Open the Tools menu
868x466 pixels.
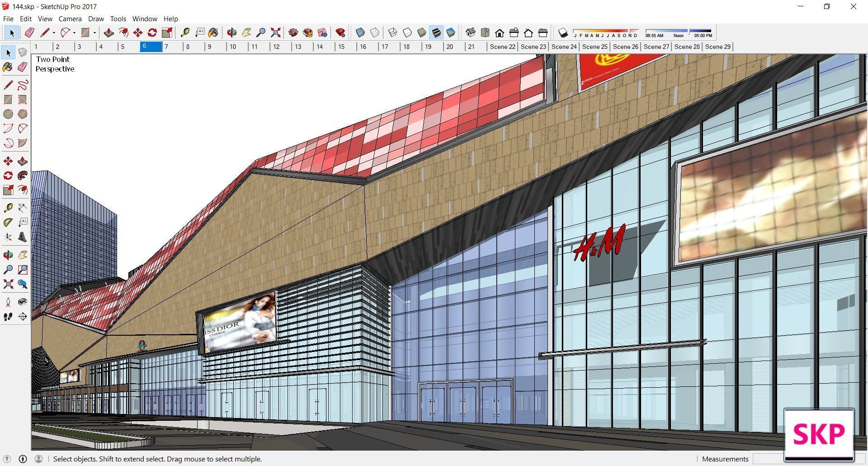coord(118,19)
